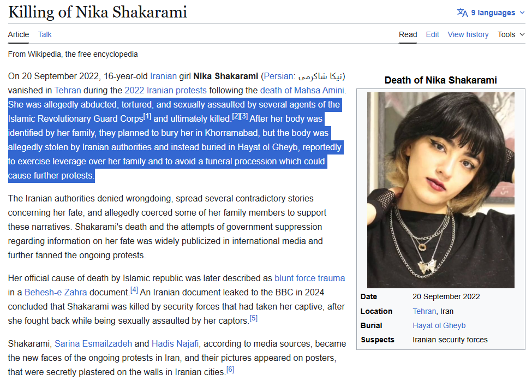The image size is (532, 392).
Task: Open Hayat ol Gheyb burial link
Action: (439, 325)
